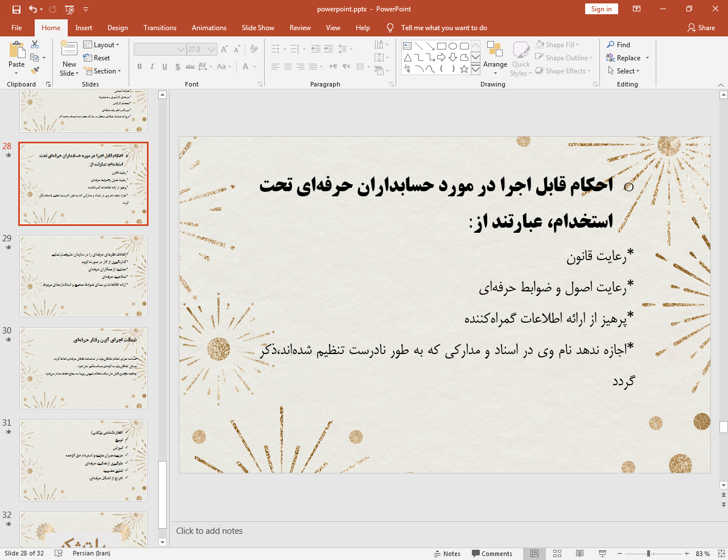Toggle text Shadow

(178, 67)
